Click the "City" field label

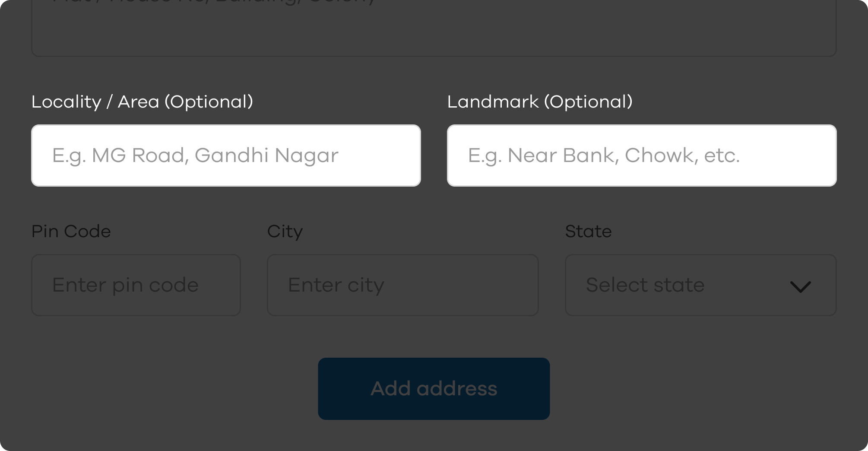[285, 232]
